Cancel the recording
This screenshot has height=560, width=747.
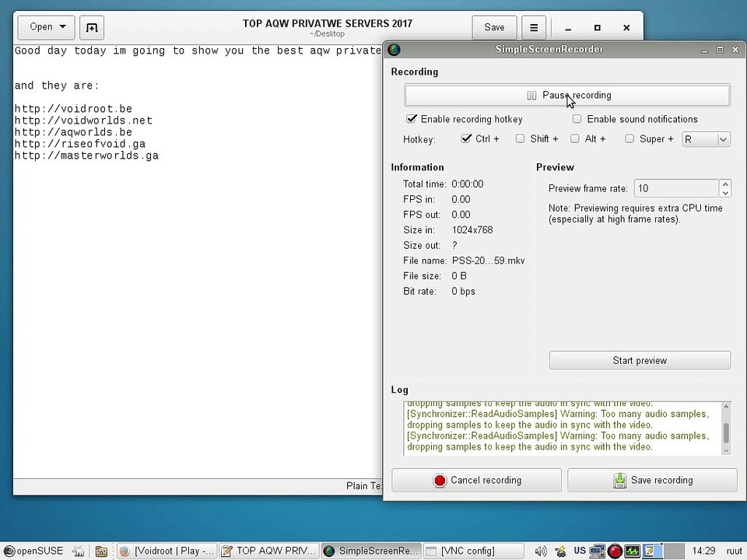coord(476,480)
